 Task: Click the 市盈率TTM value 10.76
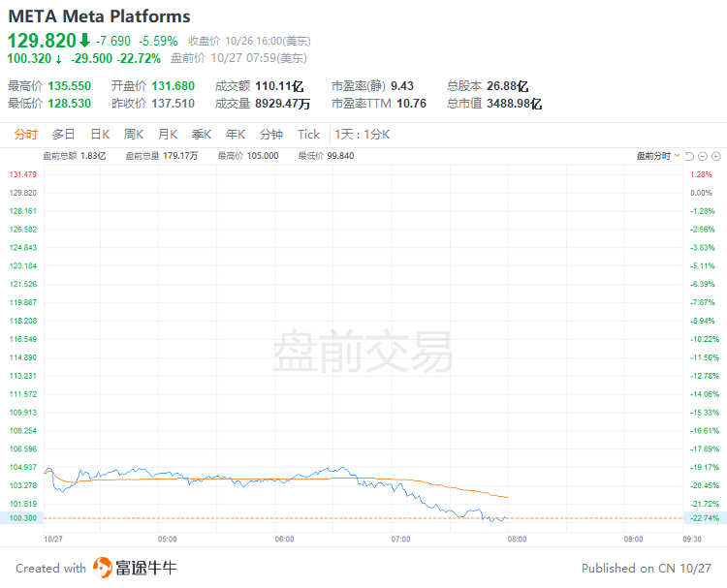click(x=411, y=104)
